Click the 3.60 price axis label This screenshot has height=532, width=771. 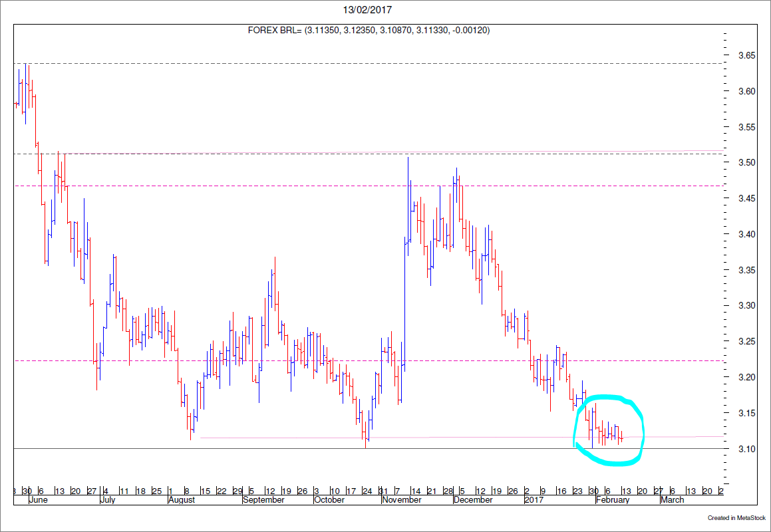click(748, 92)
